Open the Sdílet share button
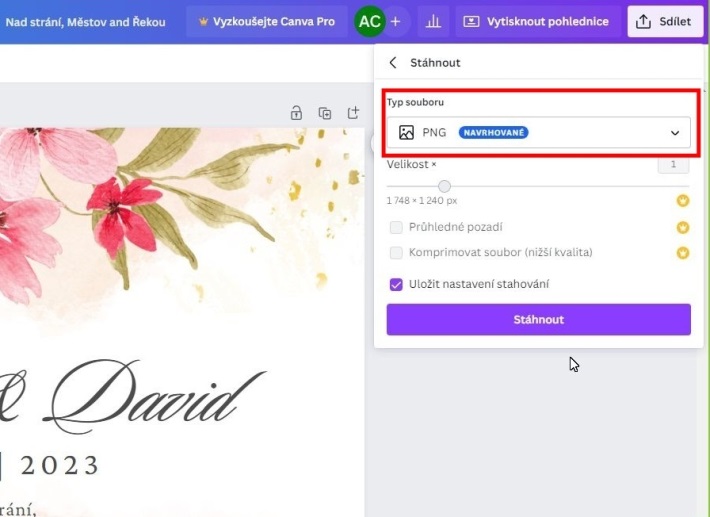 click(x=665, y=21)
